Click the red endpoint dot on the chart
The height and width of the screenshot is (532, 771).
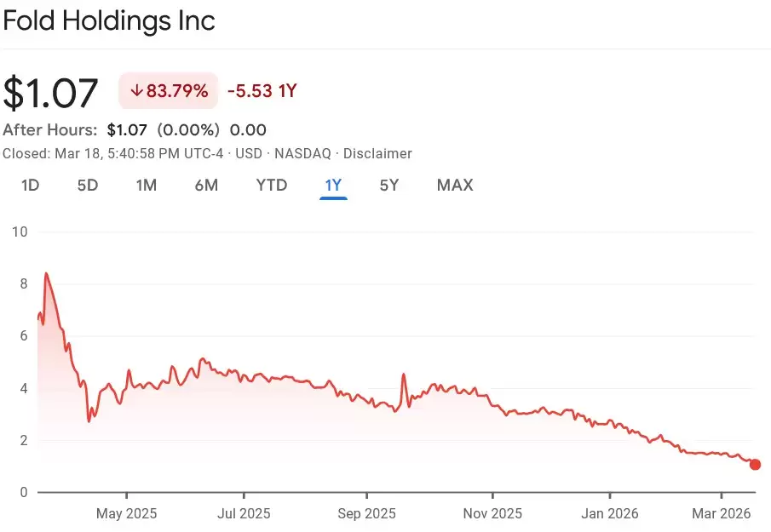point(753,465)
